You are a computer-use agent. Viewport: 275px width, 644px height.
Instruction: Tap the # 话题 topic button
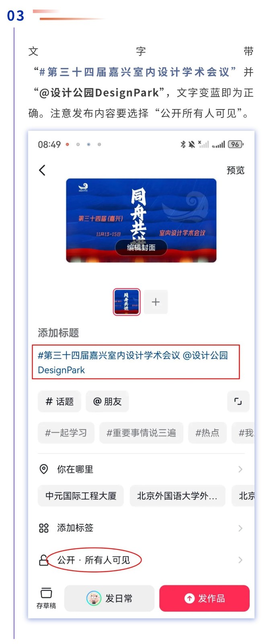point(60,401)
